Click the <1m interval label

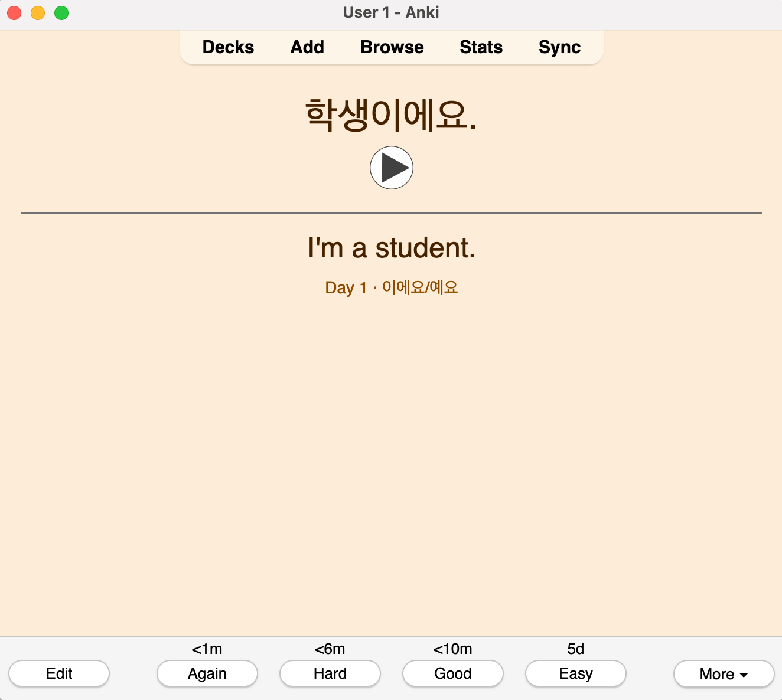(207, 649)
